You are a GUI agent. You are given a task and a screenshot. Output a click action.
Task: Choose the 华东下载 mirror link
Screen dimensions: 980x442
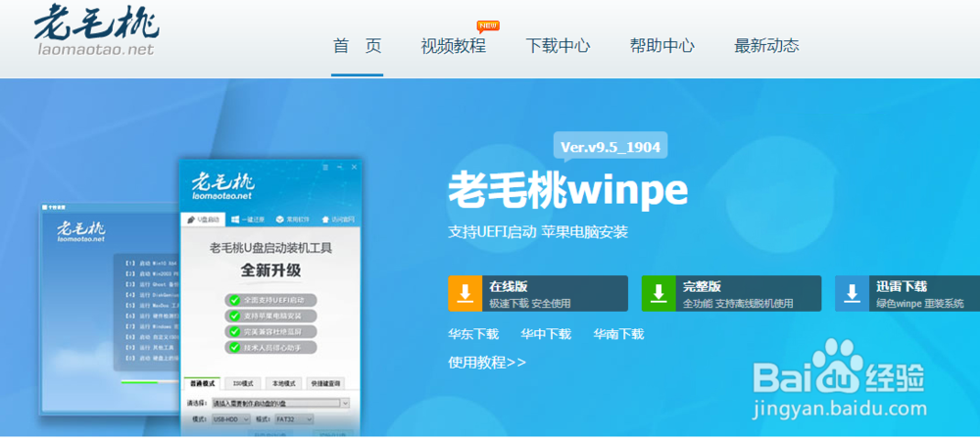click(x=473, y=334)
